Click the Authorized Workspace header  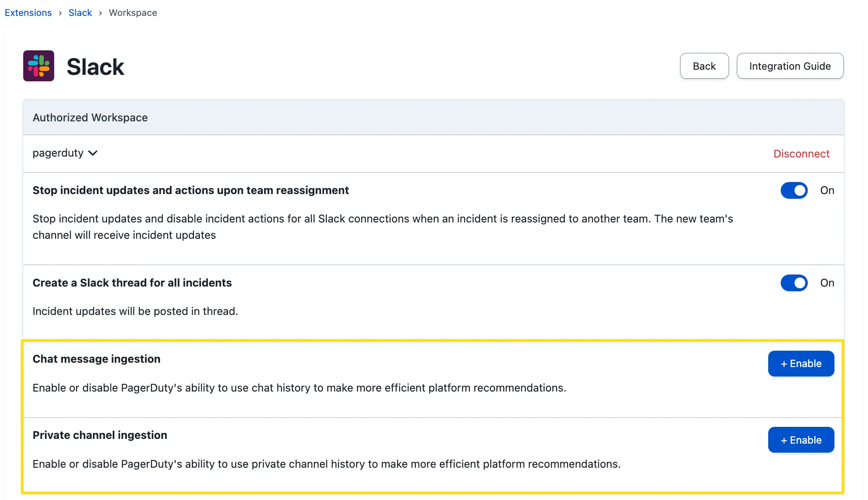(x=90, y=117)
